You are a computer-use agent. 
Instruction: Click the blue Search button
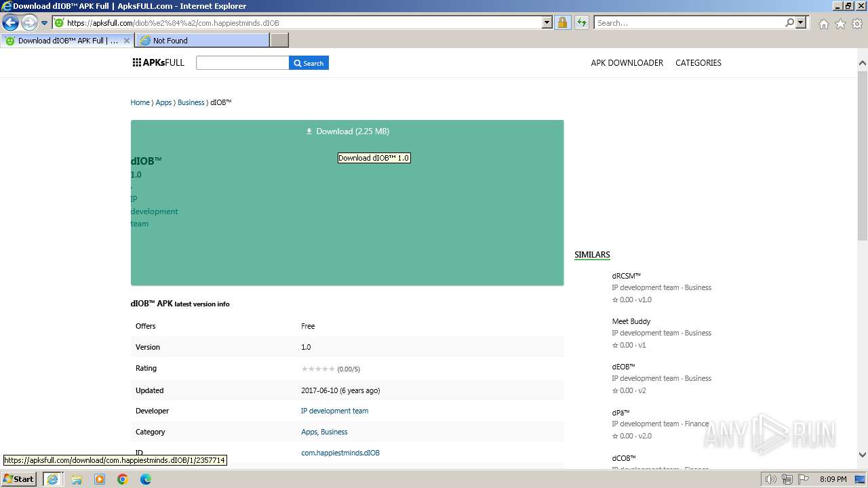(309, 63)
